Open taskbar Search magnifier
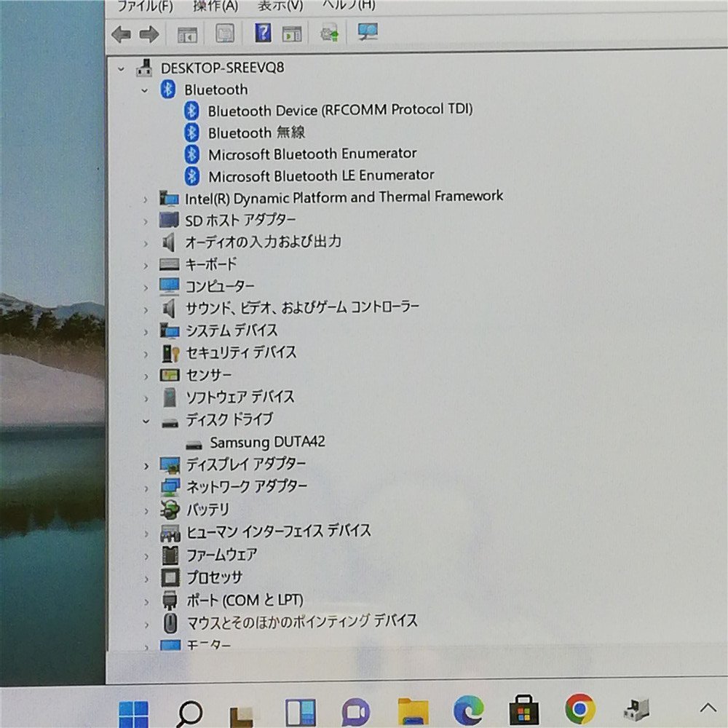Screen dimensions: 728x728 [189, 713]
